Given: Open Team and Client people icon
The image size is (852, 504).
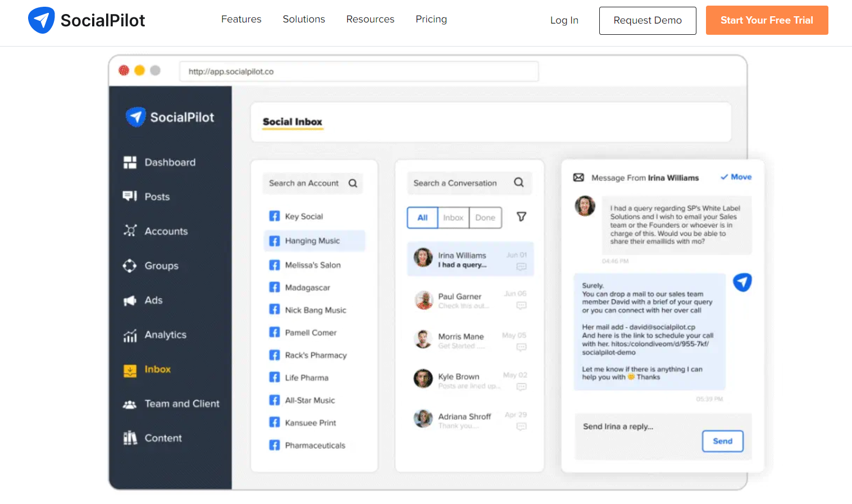Looking at the screenshot, I should 130,404.
